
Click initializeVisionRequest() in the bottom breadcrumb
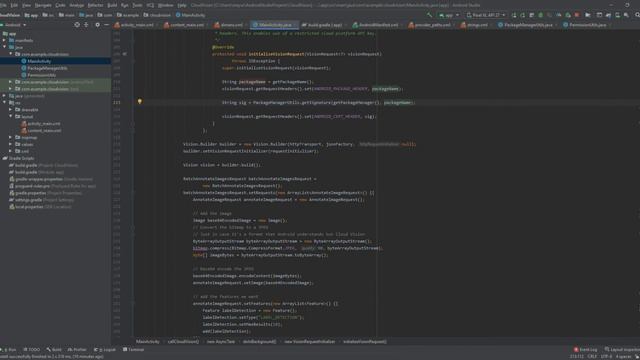[364, 342]
